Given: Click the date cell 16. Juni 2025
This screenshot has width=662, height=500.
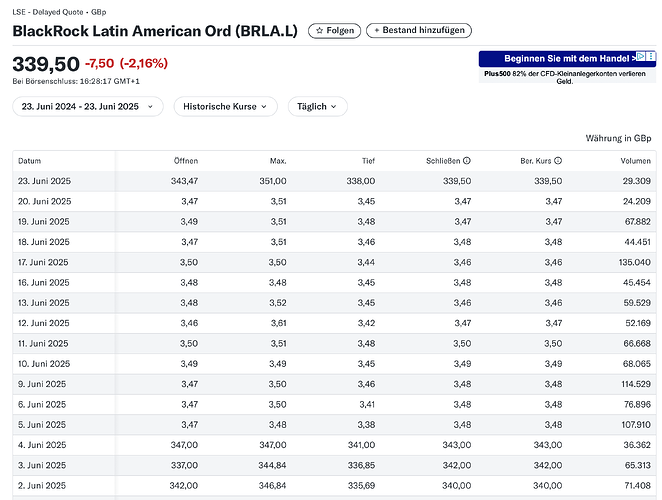Looking at the screenshot, I should pos(43,283).
